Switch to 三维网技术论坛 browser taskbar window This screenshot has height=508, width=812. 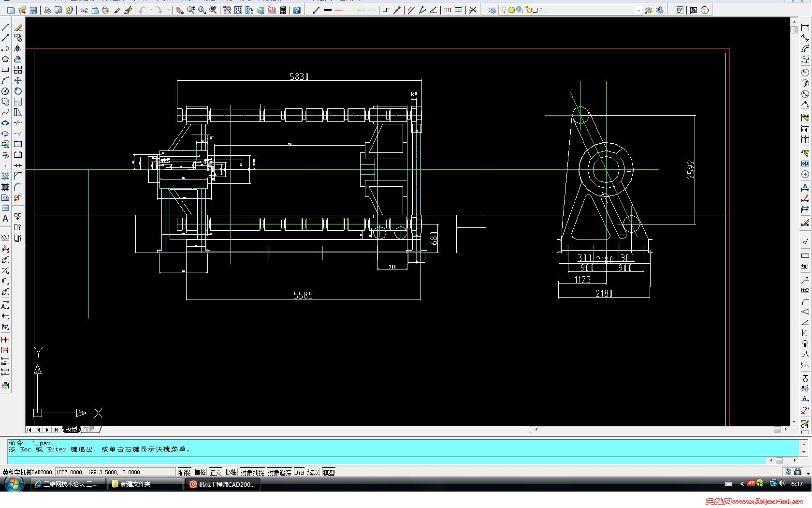pos(68,484)
